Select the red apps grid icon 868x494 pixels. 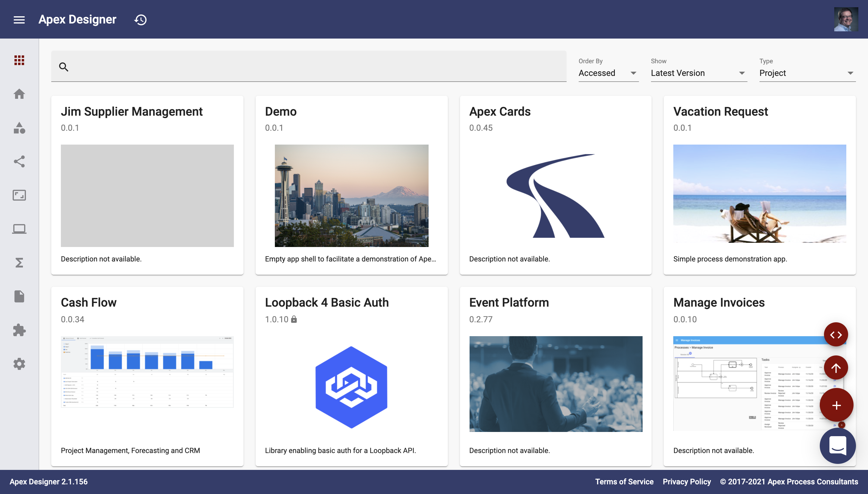click(19, 60)
